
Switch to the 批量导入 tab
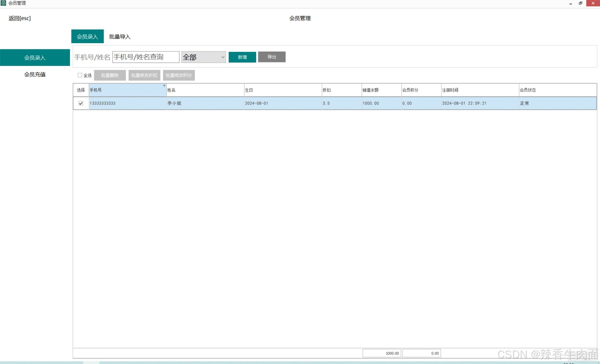[119, 36]
